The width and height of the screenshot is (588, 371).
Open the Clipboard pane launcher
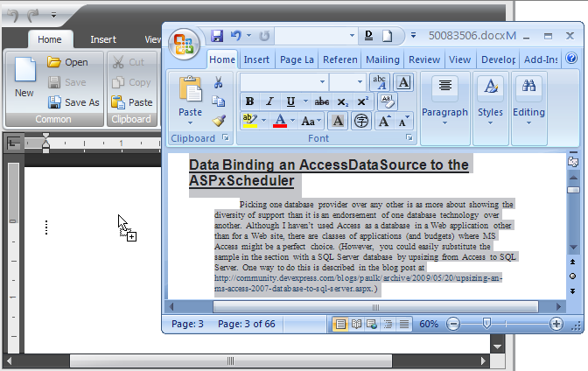(x=226, y=137)
